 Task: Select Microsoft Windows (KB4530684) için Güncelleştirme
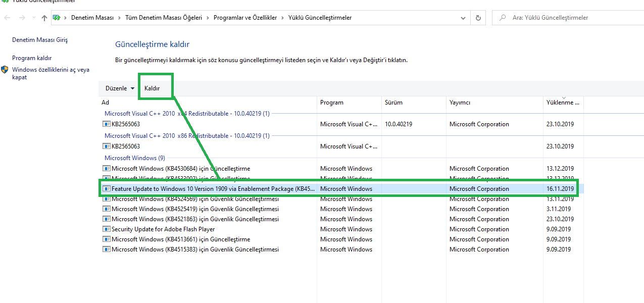[x=341, y=169]
